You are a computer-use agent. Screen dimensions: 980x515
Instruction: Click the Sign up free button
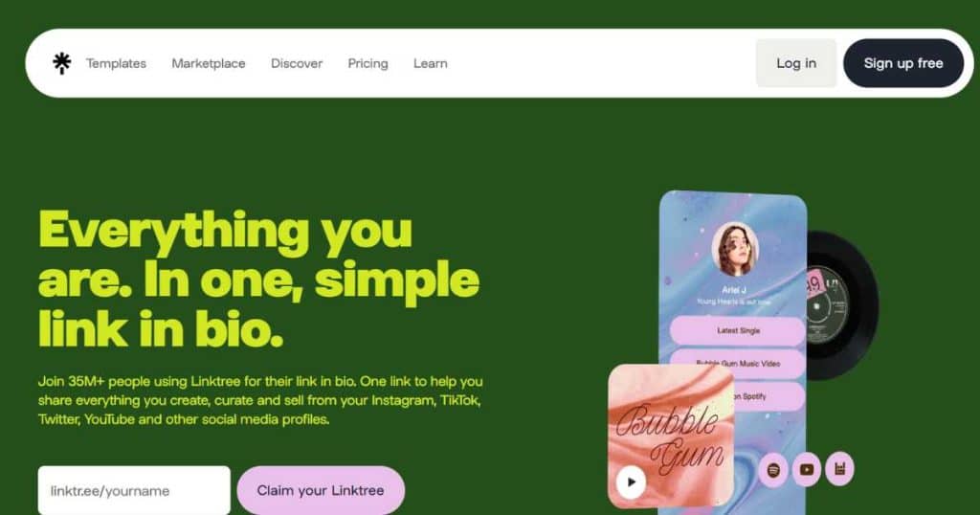(x=903, y=63)
